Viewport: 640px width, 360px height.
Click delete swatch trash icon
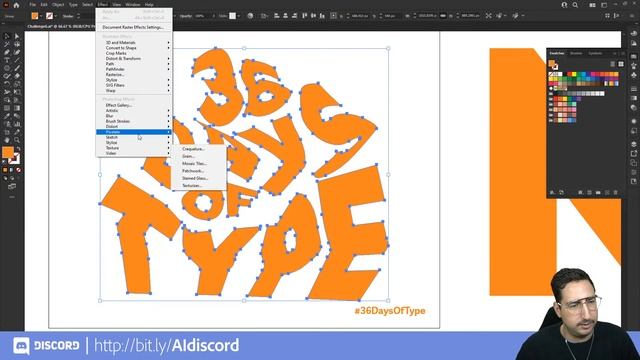[x=616, y=192]
